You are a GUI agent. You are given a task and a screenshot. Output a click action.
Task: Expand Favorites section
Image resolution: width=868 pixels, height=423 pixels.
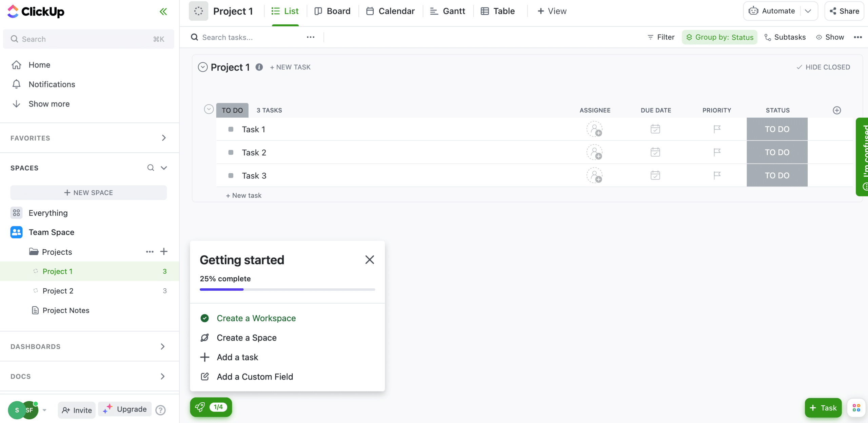164,138
